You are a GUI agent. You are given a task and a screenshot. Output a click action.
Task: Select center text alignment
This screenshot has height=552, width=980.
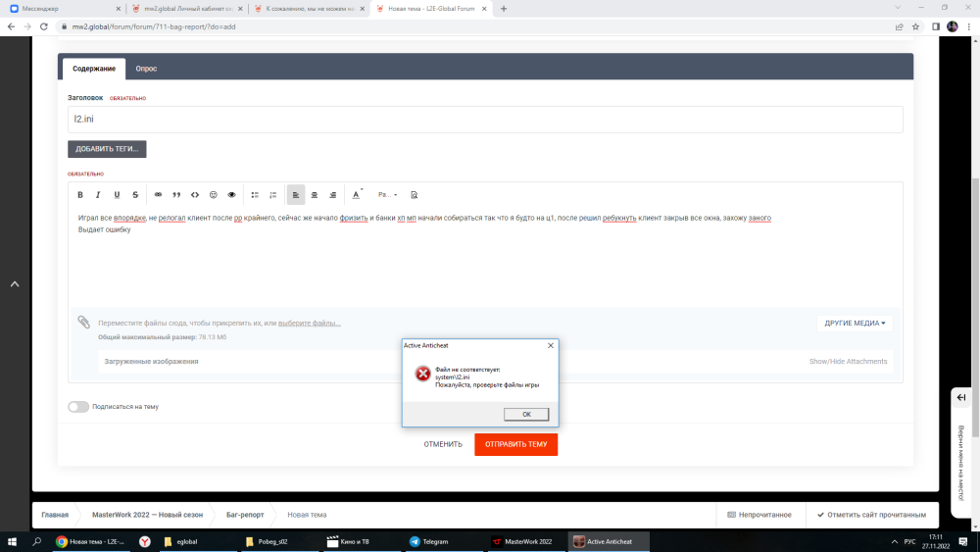(315, 195)
